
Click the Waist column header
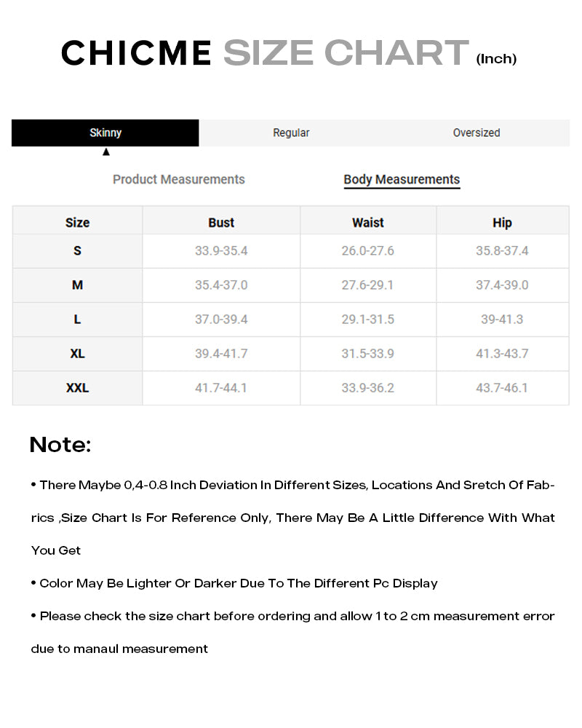point(368,223)
